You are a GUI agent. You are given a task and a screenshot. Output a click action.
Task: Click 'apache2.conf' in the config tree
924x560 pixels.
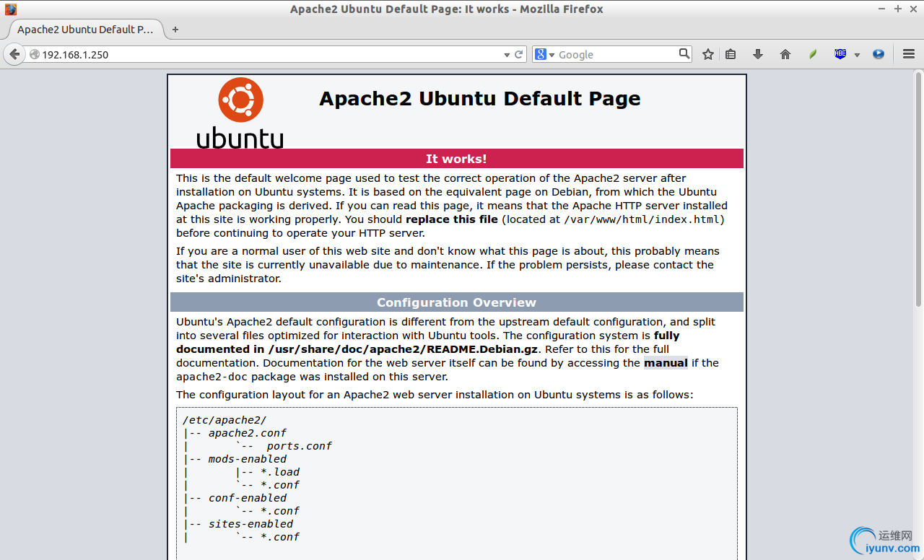pyautogui.click(x=248, y=433)
